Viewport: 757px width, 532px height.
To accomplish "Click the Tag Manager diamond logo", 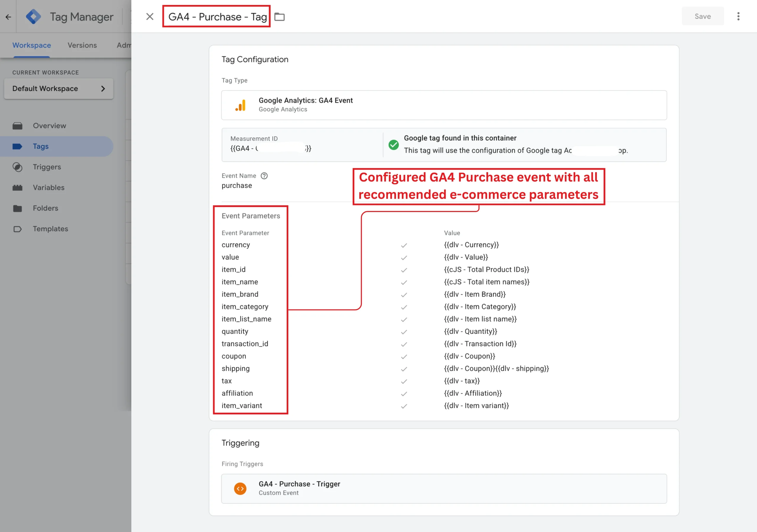I will [x=33, y=17].
